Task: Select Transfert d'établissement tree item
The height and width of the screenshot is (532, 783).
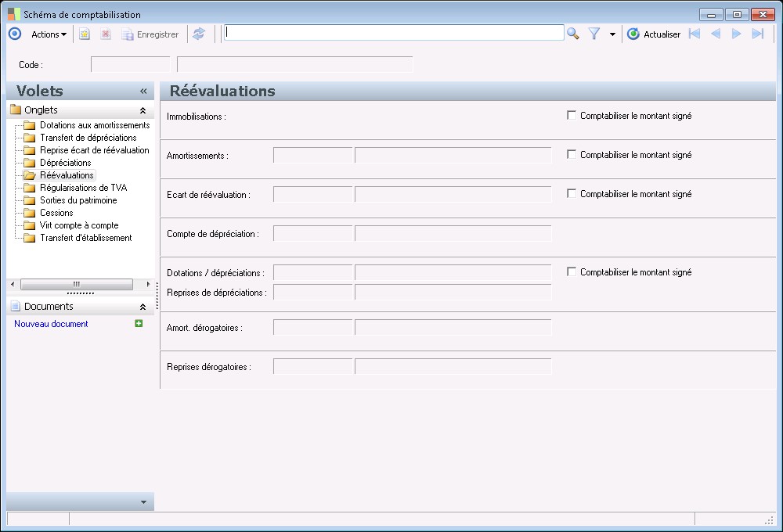Action: [x=86, y=238]
